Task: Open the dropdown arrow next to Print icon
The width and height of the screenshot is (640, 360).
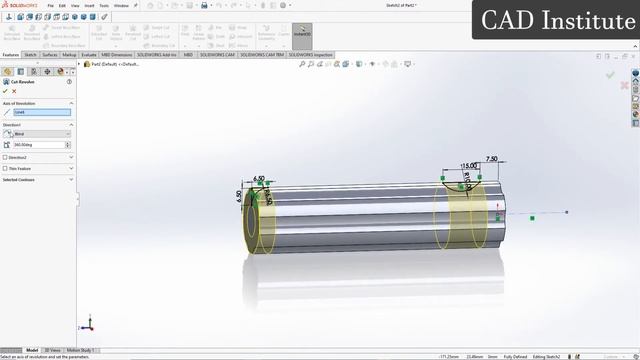Action: pos(211,6)
